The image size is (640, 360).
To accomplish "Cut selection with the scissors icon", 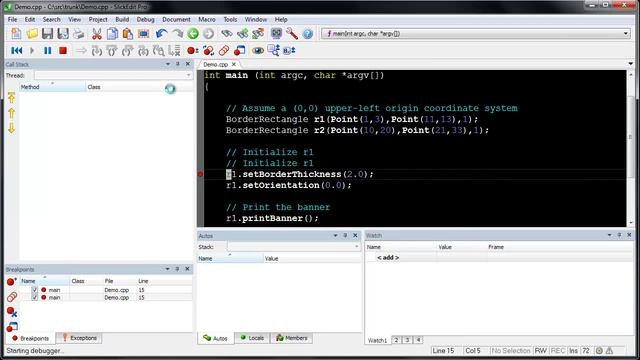I will [x=96, y=33].
